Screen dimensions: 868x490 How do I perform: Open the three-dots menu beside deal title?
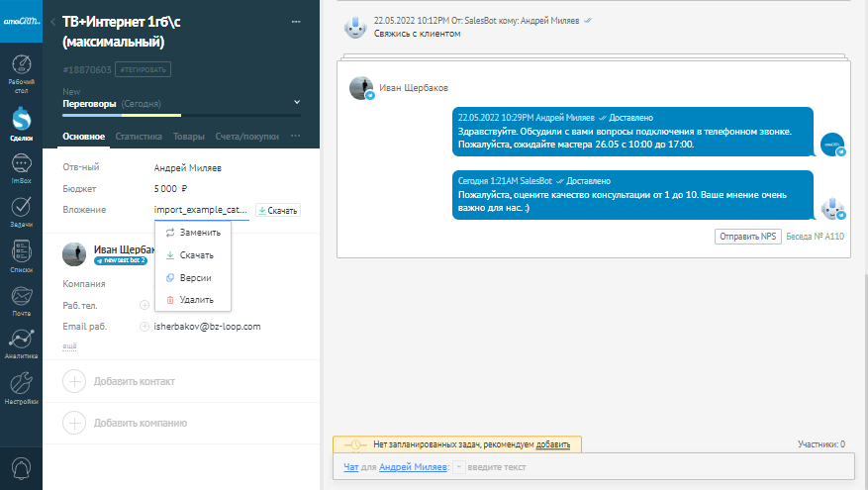click(x=295, y=22)
